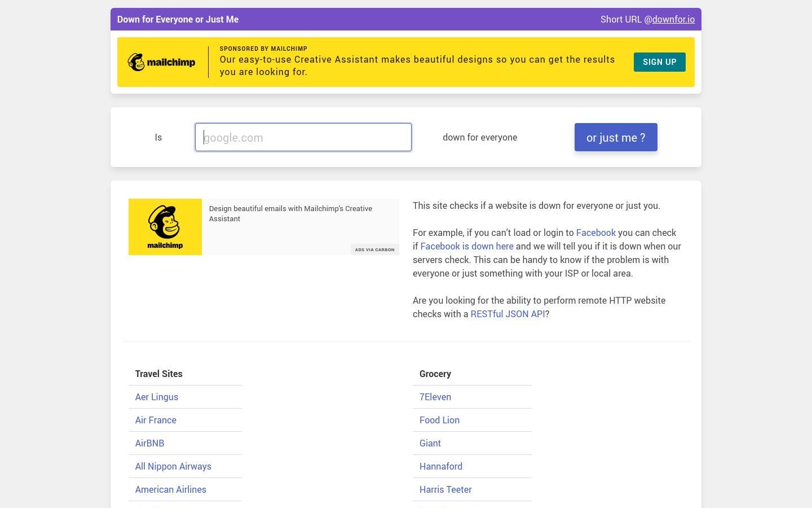The width and height of the screenshot is (812, 508).
Task: Check Aer Lingus site status
Action: tap(157, 397)
